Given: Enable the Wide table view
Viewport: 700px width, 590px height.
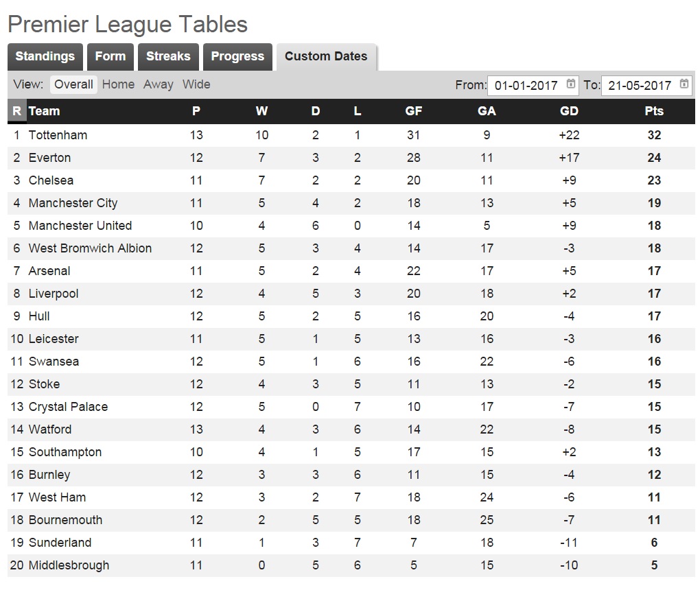Looking at the screenshot, I should (x=196, y=84).
